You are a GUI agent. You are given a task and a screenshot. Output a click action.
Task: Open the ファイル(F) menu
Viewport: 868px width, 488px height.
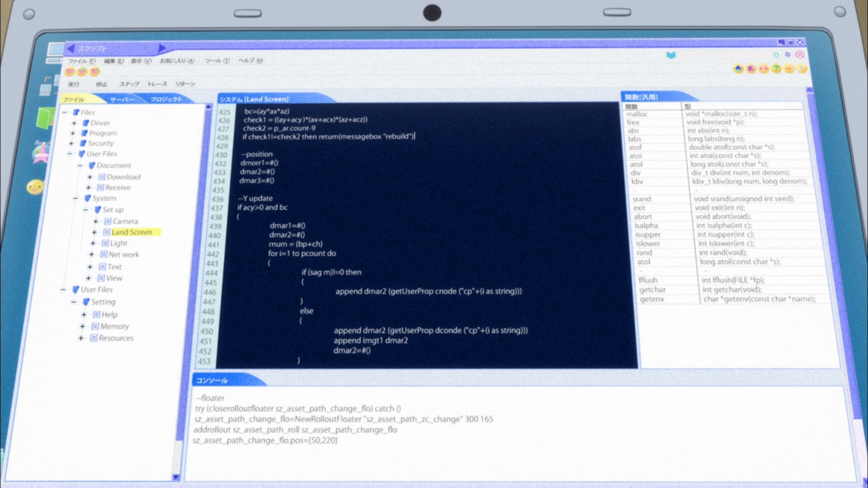[x=81, y=61]
